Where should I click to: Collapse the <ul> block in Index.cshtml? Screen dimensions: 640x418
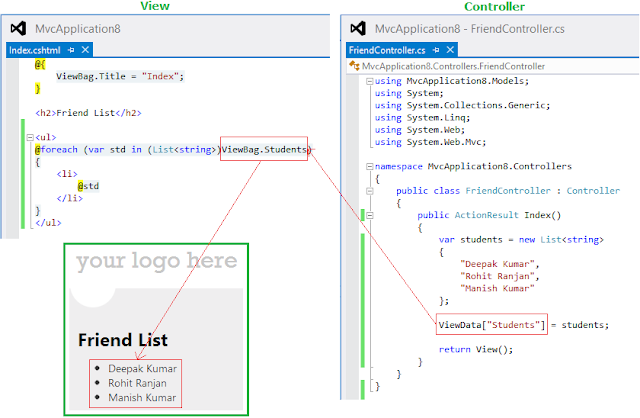pos(30,138)
